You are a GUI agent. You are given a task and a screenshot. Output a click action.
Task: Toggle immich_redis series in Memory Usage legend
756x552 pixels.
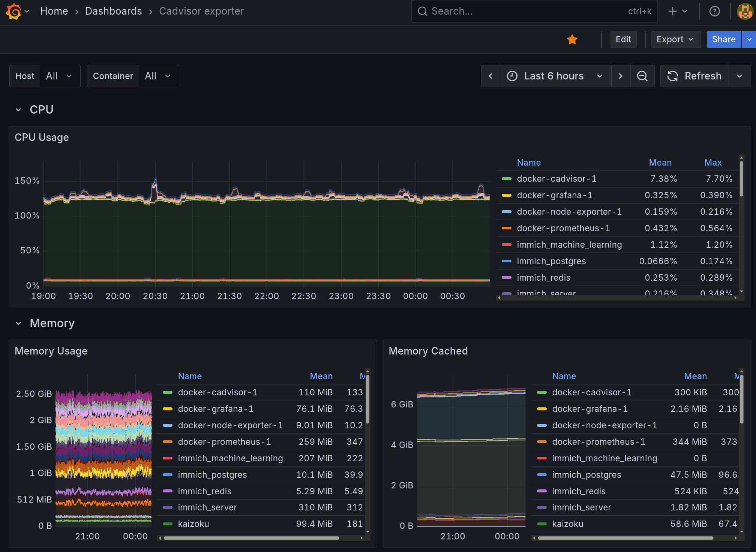204,491
